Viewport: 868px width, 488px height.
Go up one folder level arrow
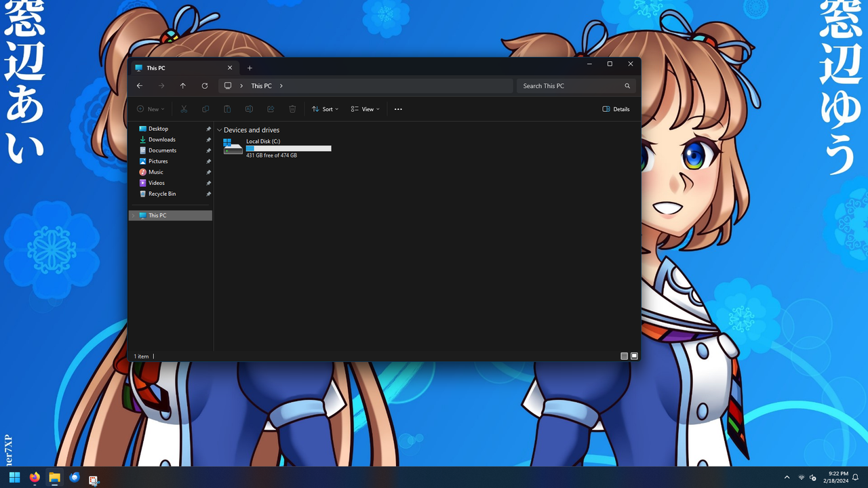(x=183, y=86)
